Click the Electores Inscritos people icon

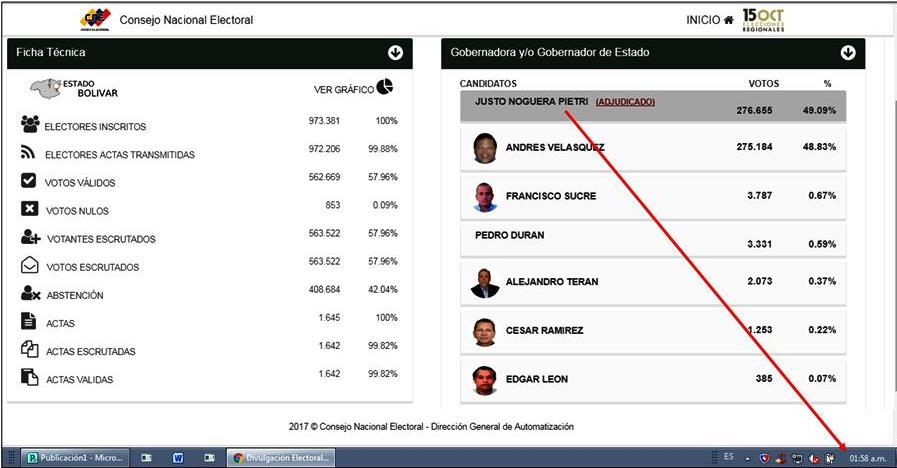click(30, 125)
